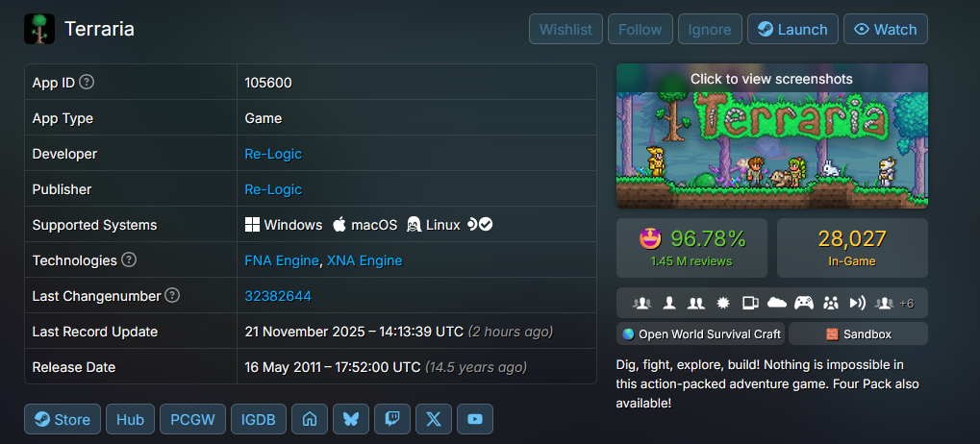This screenshot has width=980, height=444.
Task: Open the YouTube icon link
Action: pos(475,419)
